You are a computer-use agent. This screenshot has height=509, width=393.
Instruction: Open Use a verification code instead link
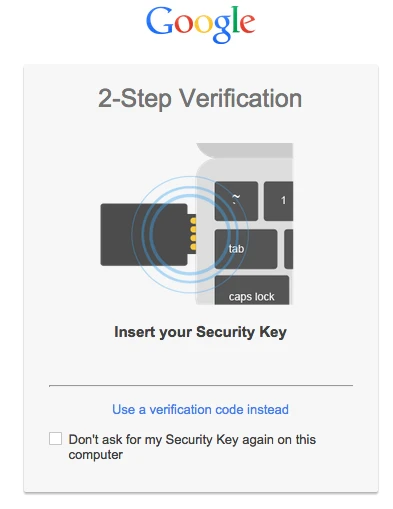tap(200, 409)
